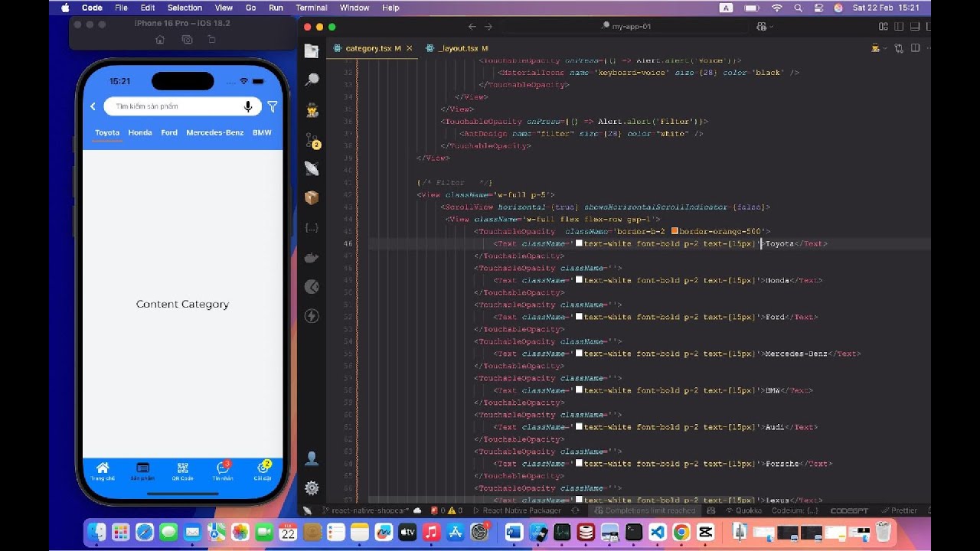Open App Store from the Dock

[x=456, y=532]
